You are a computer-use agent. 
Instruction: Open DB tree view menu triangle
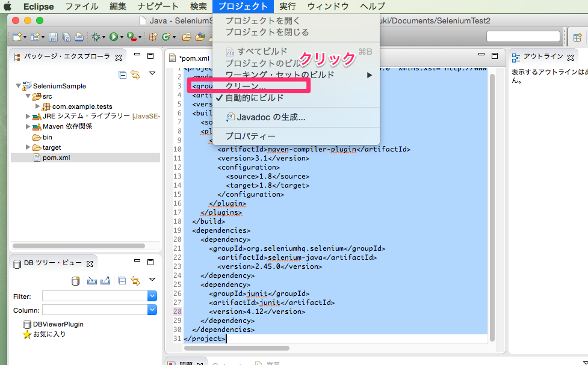click(152, 279)
